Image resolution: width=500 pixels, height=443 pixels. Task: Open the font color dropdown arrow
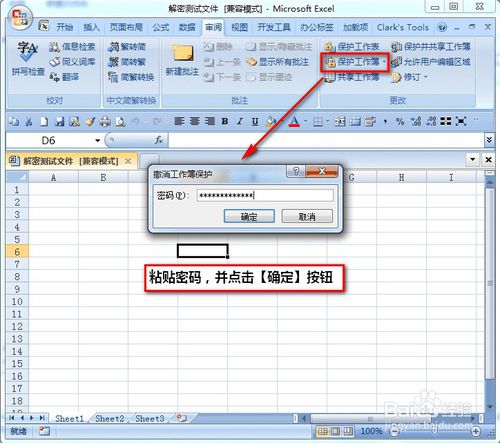[x=306, y=121]
